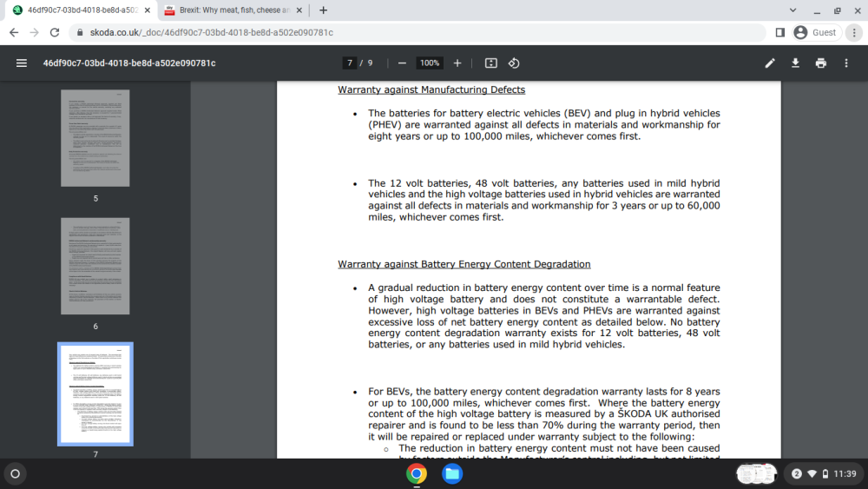
Task: Toggle the PDF sidebar menu
Action: 22,63
